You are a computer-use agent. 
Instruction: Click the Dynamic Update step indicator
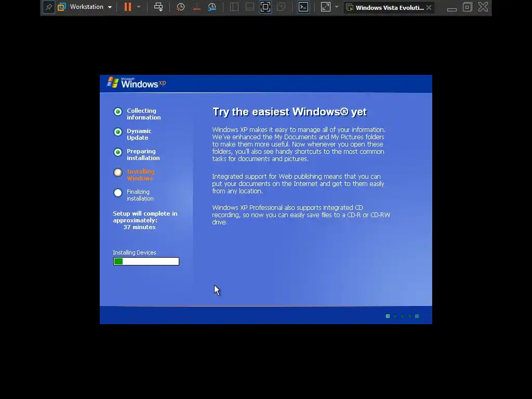coord(118,132)
